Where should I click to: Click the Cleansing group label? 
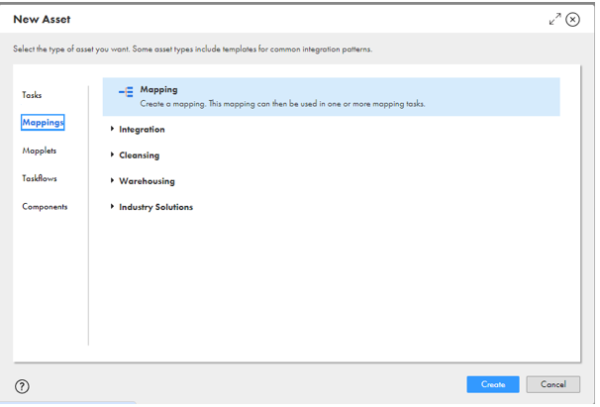pyautogui.click(x=139, y=155)
